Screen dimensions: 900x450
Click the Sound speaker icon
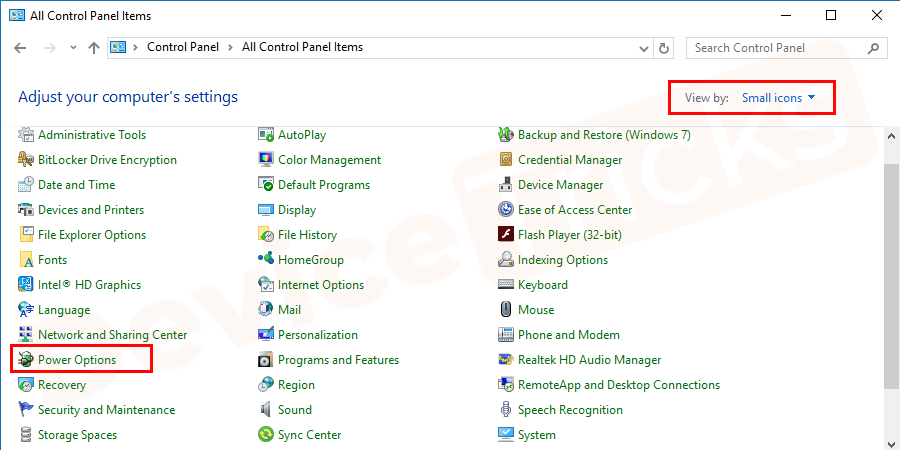click(266, 410)
